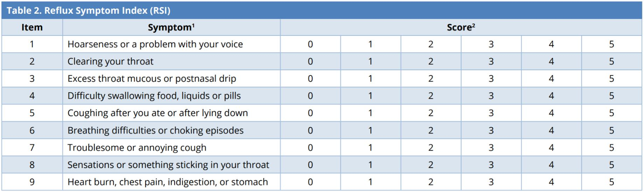Screen dimensions: 644x192
Task: Click 'Excess throat mucous or postnasal drip' text
Action: [152, 79]
